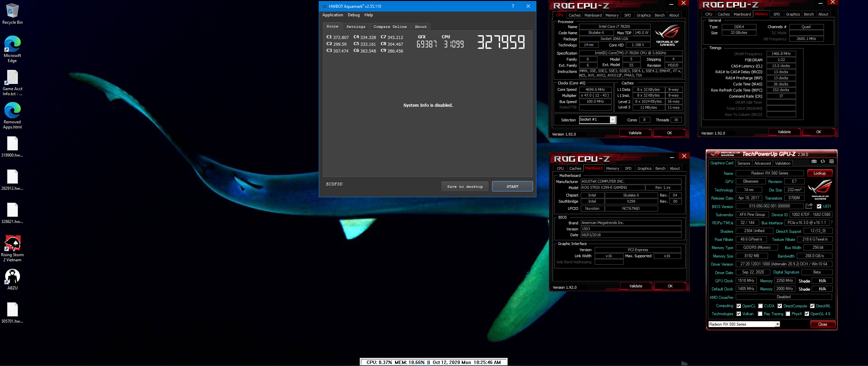Toggle the Vulkan checkbox

click(x=738, y=314)
